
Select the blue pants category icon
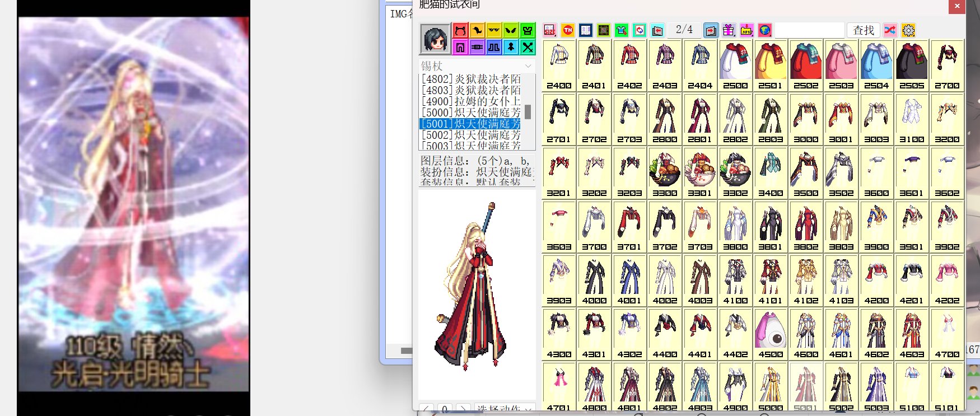click(x=494, y=47)
